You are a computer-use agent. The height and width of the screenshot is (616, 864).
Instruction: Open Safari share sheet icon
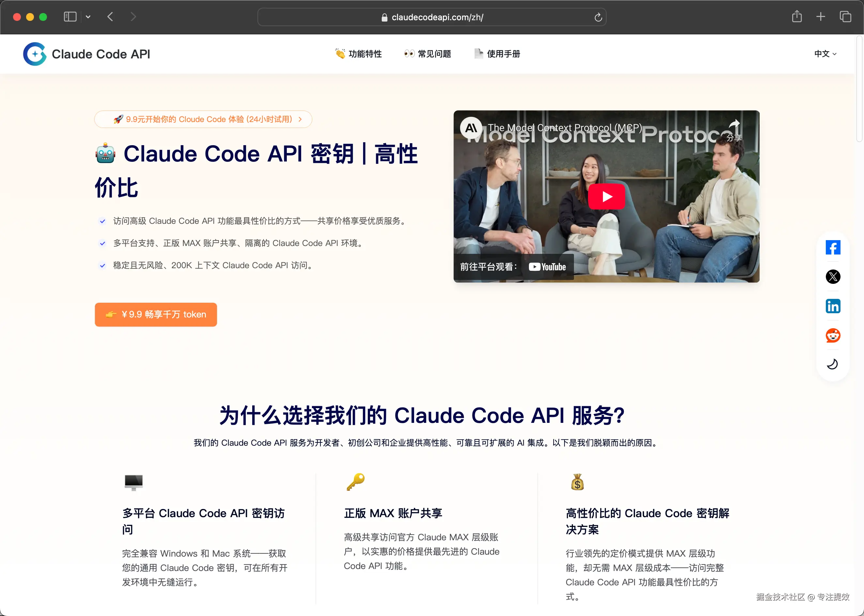coord(796,17)
